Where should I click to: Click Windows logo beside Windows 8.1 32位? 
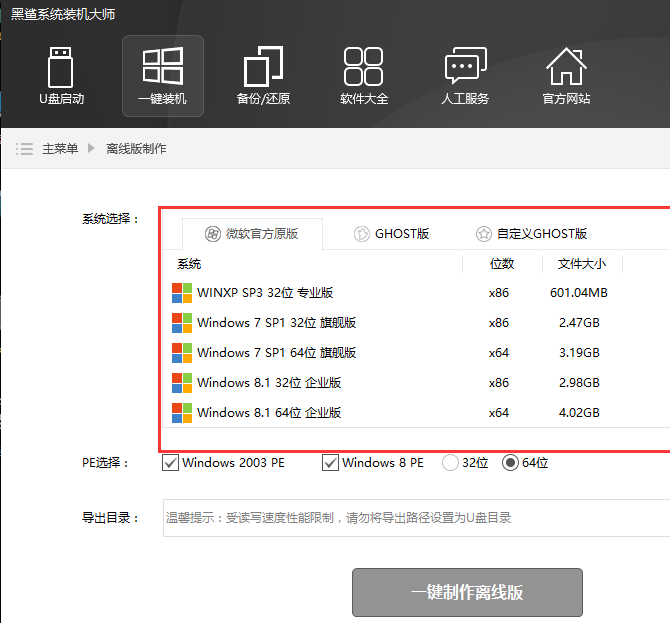point(182,382)
